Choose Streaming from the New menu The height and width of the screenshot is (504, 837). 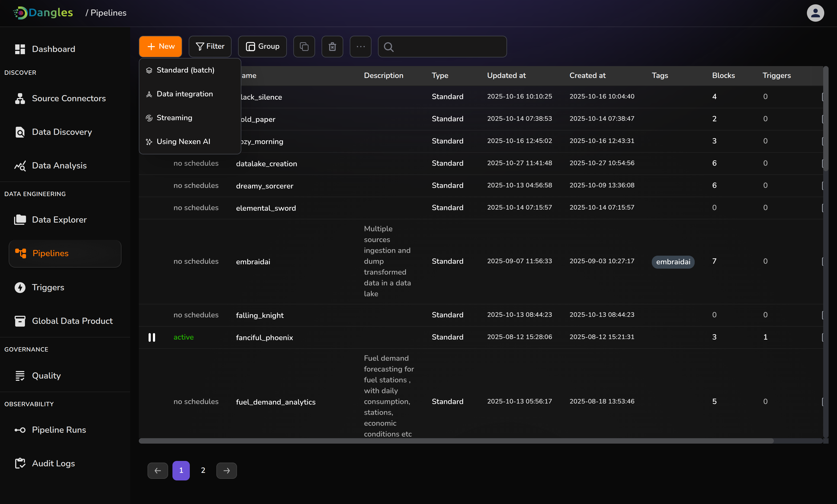(174, 118)
